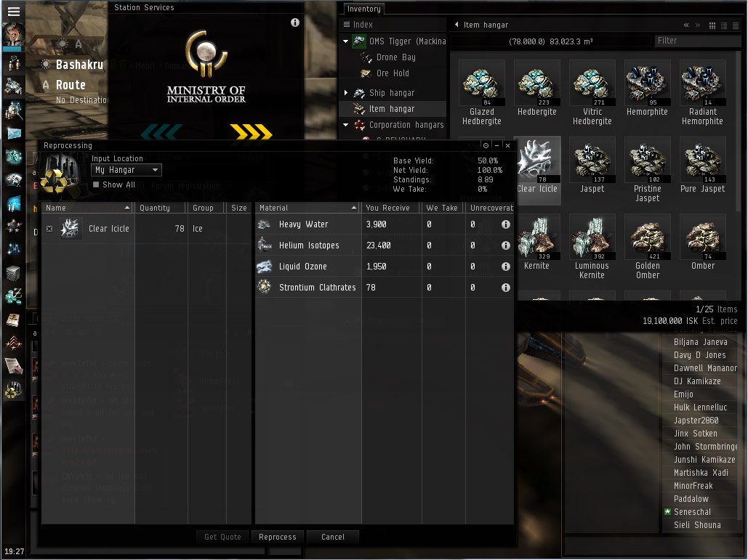Click the previous station service arrows
The width and height of the screenshot is (748, 560).
tap(161, 131)
